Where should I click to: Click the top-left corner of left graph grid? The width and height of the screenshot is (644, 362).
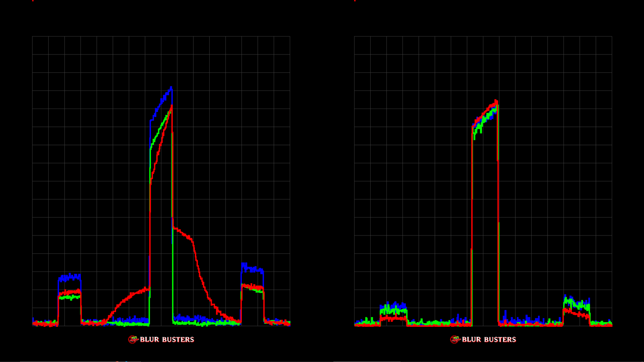33,36
